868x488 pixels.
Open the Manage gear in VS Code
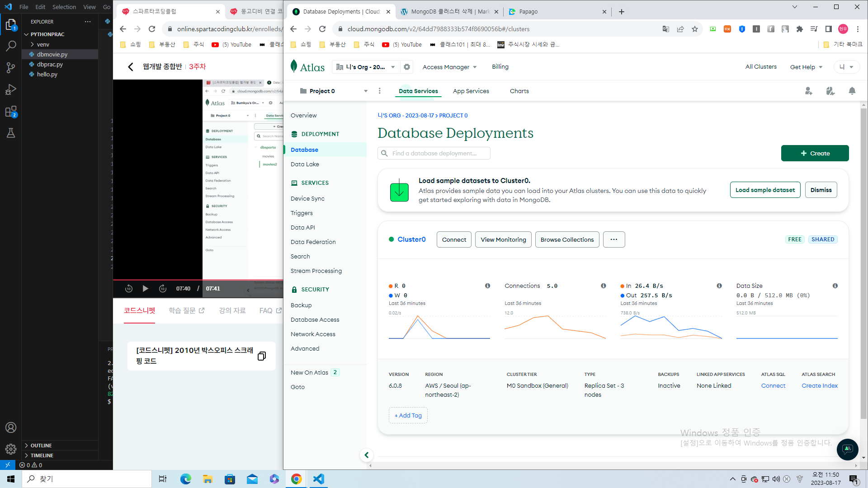(x=11, y=449)
